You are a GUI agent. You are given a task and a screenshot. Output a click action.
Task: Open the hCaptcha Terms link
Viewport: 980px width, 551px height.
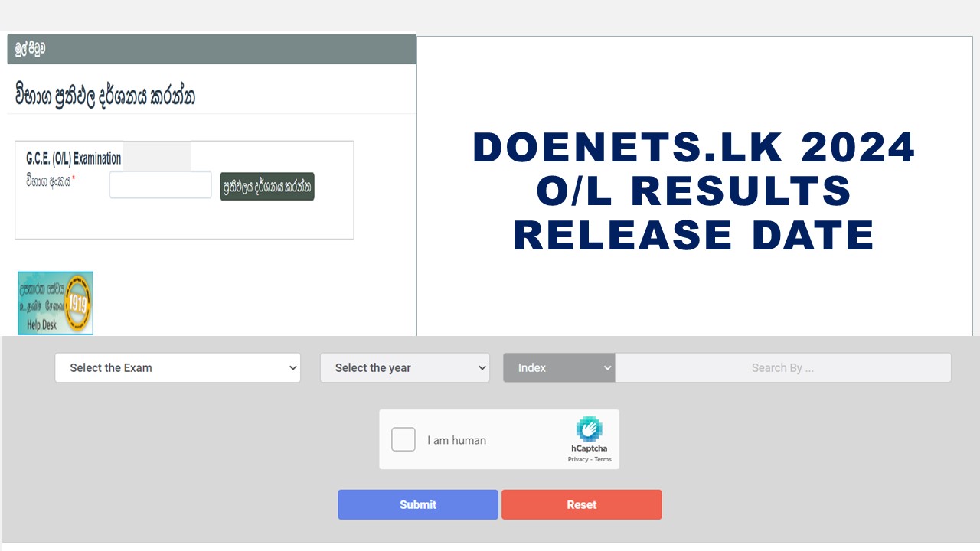tap(603, 459)
